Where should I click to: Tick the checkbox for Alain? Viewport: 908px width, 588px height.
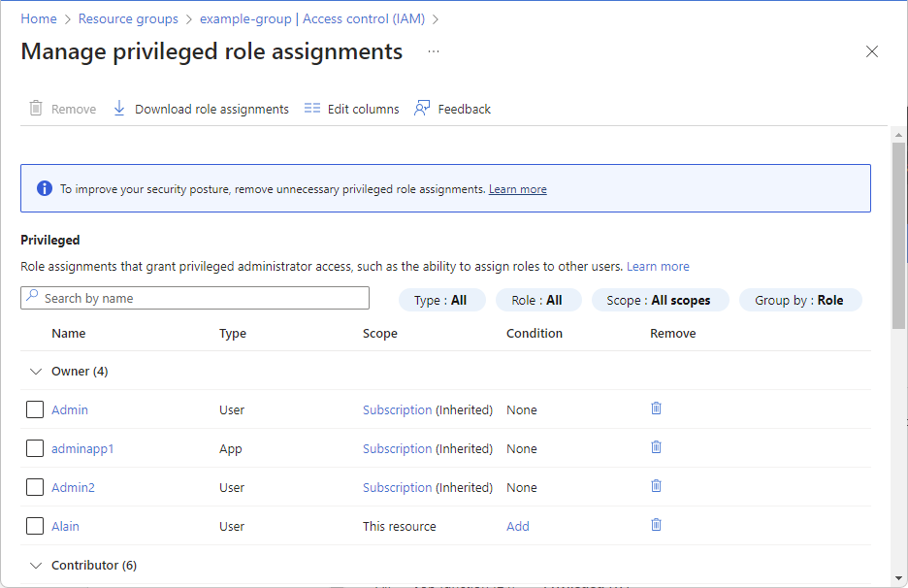[35, 526]
